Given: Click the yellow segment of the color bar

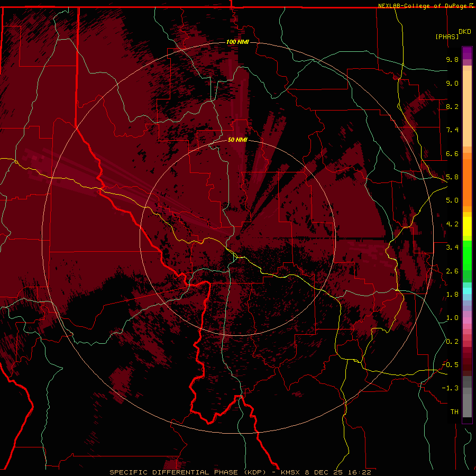Looking at the screenshot, I should coord(467,226).
